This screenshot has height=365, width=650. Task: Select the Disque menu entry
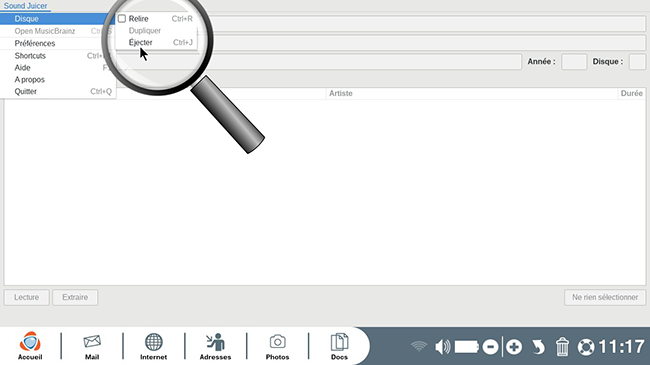click(x=57, y=19)
